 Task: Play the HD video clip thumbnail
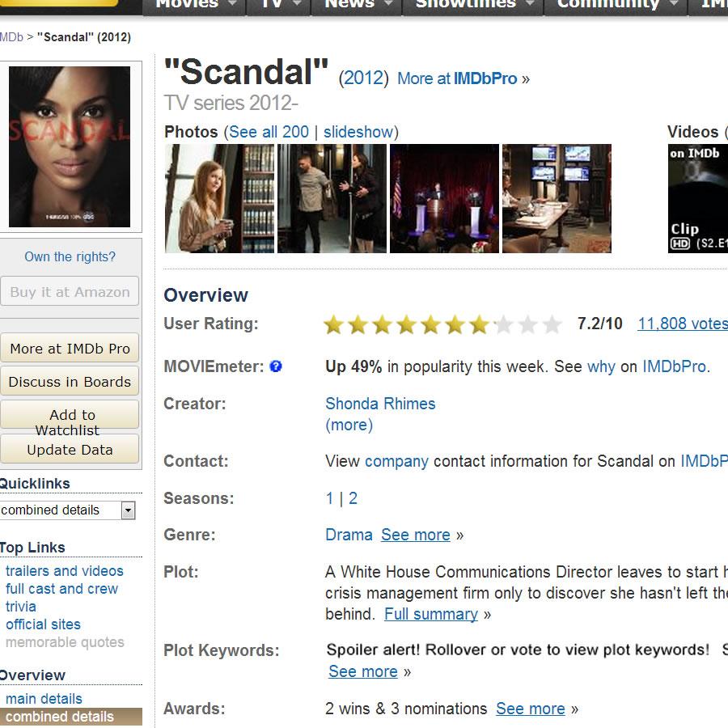pyautogui.click(x=698, y=199)
